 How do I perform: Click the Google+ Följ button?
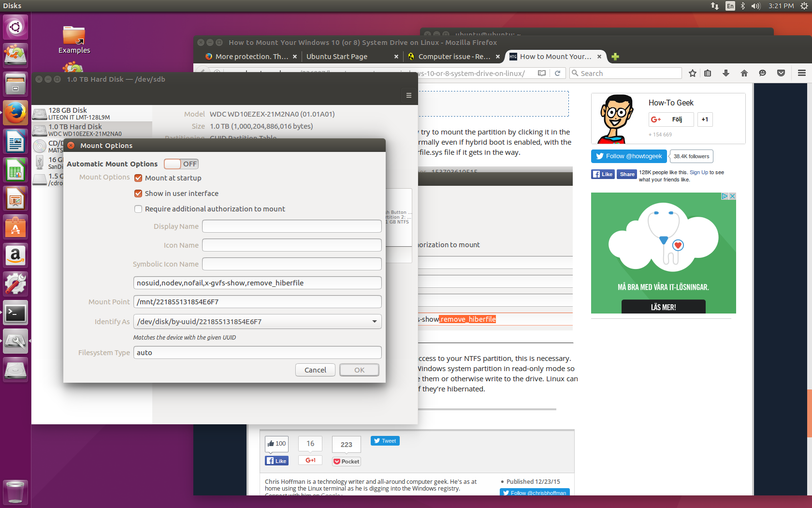coord(671,120)
